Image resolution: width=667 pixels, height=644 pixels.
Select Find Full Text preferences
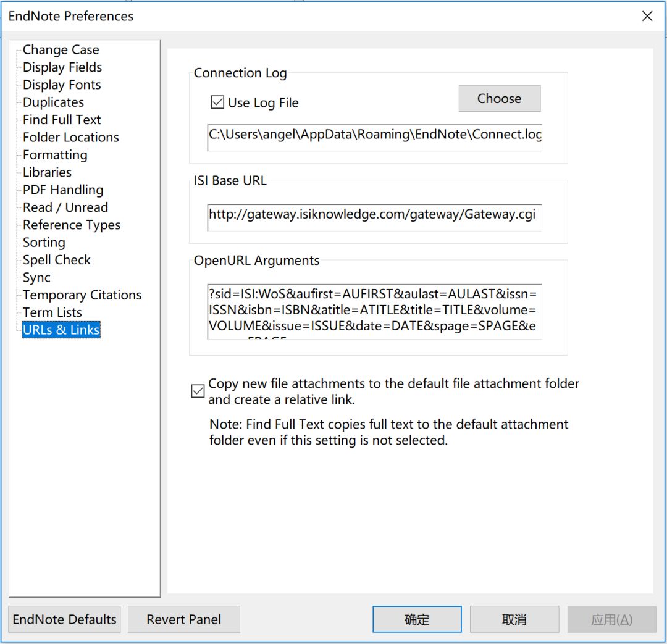point(62,120)
